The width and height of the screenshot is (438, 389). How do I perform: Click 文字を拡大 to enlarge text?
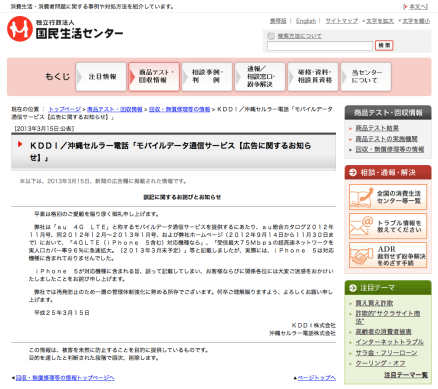[x=380, y=21]
